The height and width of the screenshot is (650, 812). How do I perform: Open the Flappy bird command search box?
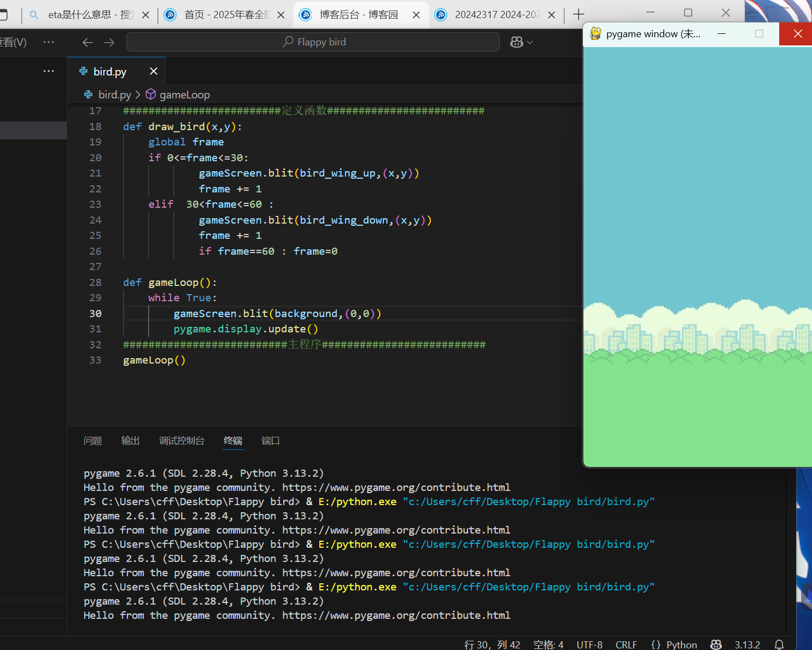coord(313,42)
